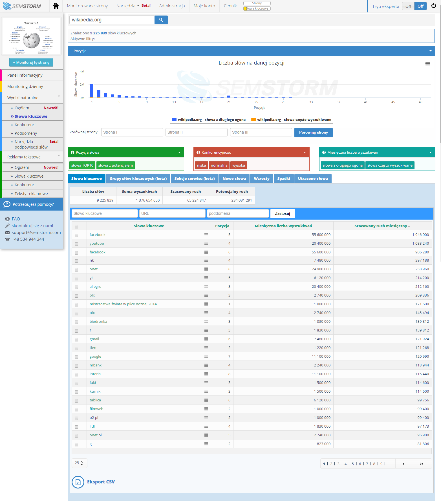This screenshot has width=441, height=504.
Task: Open details list icon for gmail row
Action: point(206,339)
